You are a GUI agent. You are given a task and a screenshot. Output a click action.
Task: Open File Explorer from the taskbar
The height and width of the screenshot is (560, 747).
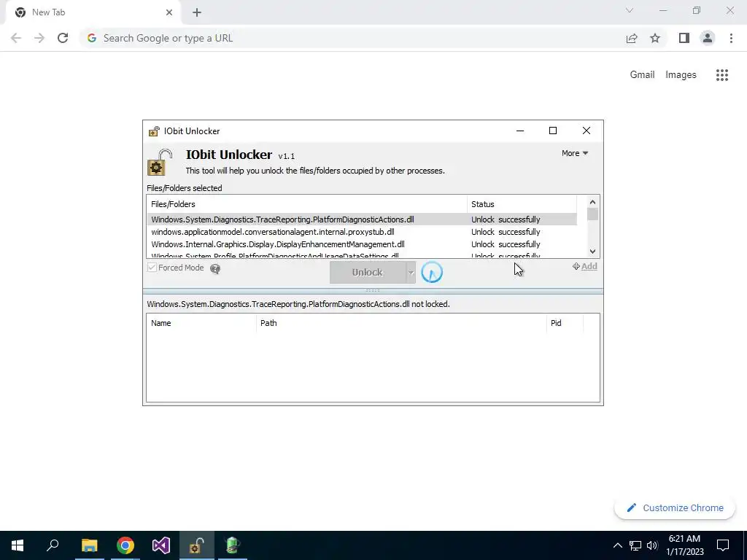point(90,545)
